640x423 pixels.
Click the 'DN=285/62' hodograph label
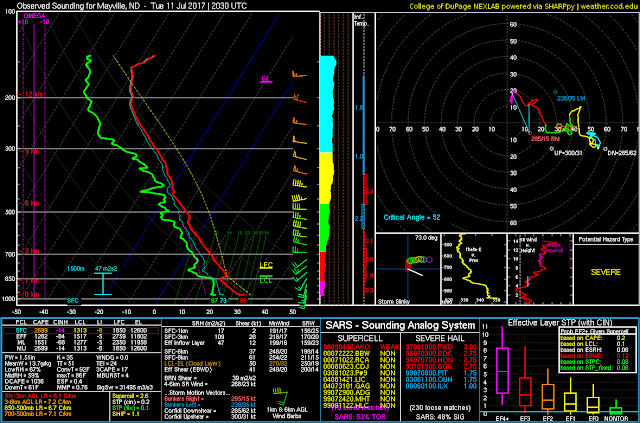[x=622, y=153]
